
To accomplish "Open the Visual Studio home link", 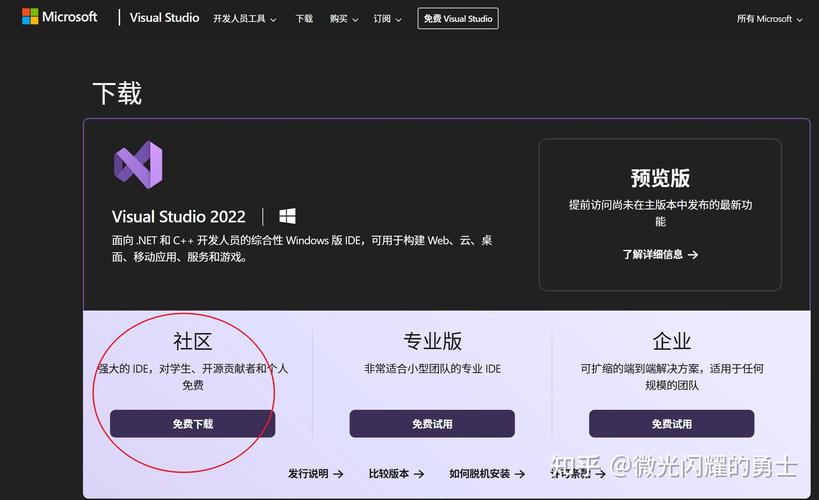I will tap(164, 18).
